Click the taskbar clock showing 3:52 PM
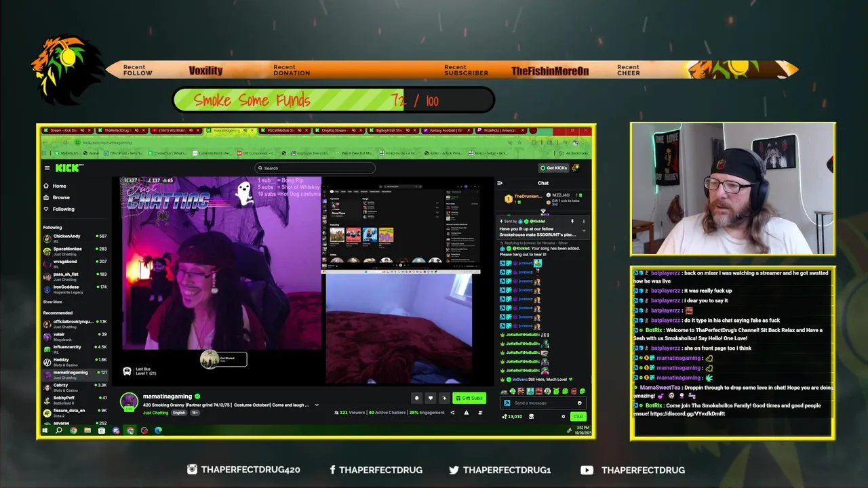This screenshot has height=488, width=868. (x=583, y=430)
